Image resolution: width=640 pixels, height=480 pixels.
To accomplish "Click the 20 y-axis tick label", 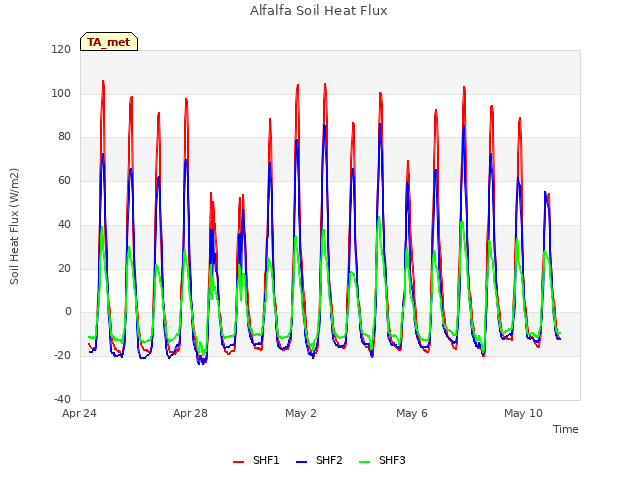I will (64, 268).
